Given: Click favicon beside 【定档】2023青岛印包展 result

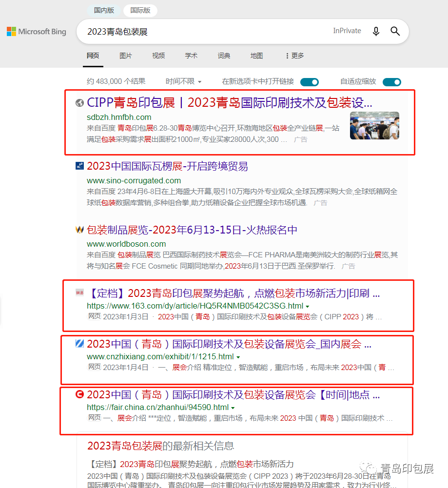Looking at the screenshot, I should tap(79, 293).
